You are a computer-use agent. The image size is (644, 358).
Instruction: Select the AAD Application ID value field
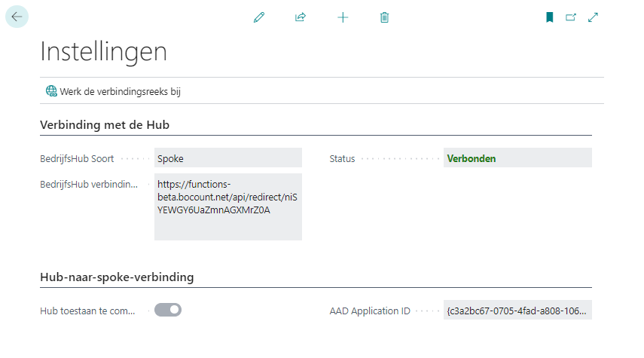tap(517, 311)
